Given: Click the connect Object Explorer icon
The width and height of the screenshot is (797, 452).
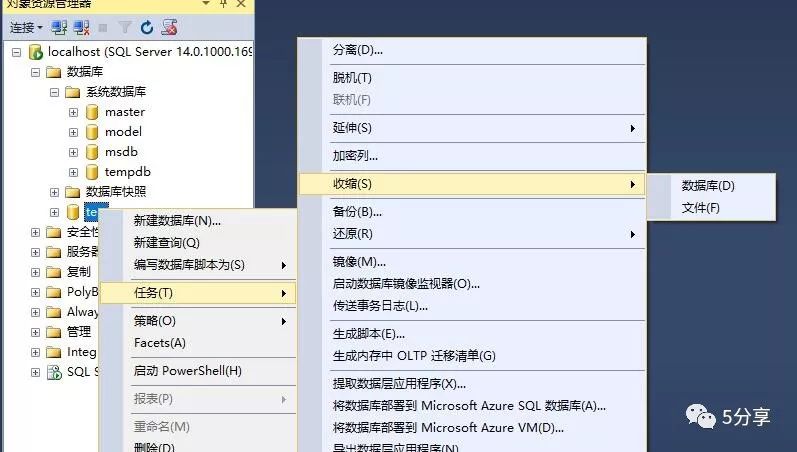Looking at the screenshot, I should tap(59, 27).
